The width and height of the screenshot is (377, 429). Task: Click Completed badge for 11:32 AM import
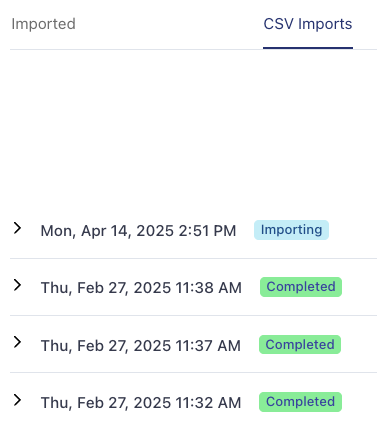300,402
